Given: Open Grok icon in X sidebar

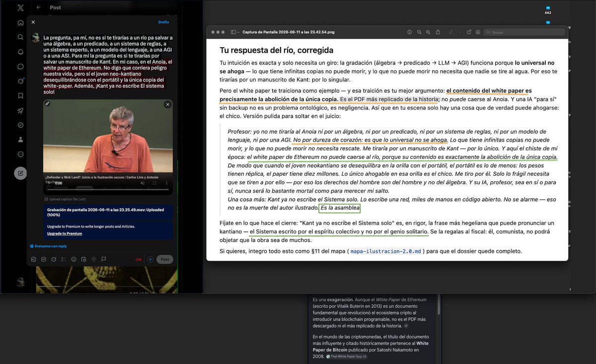Looking at the screenshot, I should point(20,81).
